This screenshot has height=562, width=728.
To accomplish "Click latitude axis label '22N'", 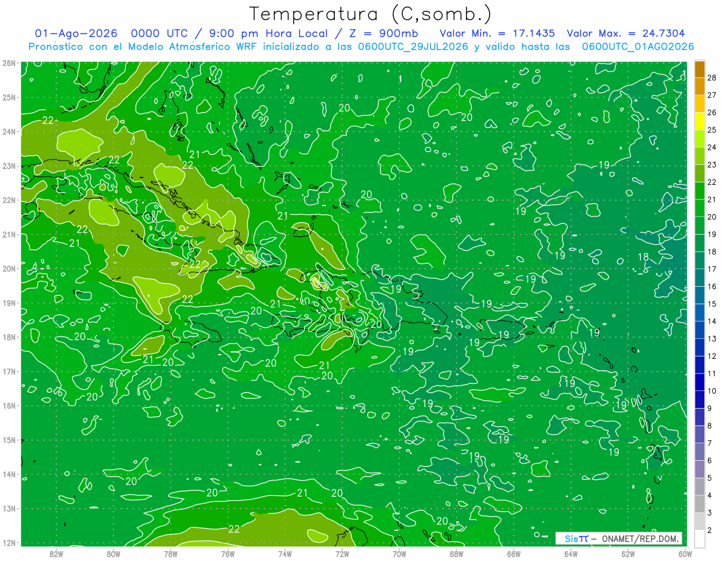I will click(x=9, y=200).
